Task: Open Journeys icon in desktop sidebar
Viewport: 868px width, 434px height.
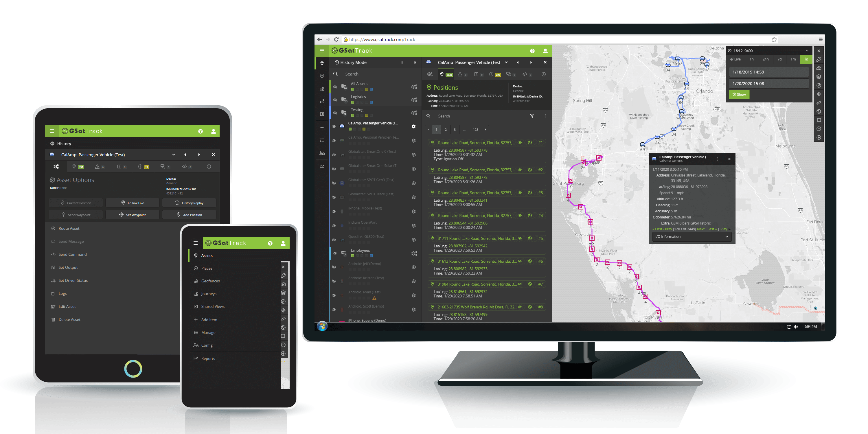Action: 322,102
